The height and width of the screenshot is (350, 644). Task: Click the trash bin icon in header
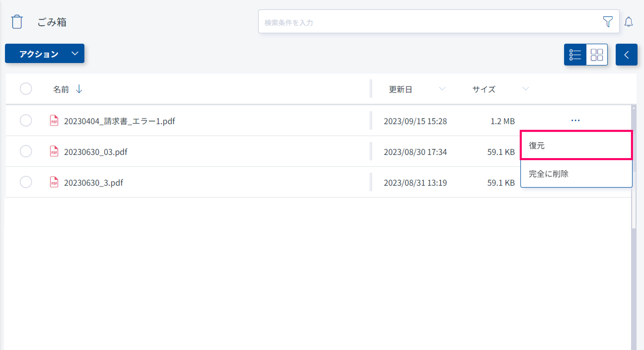point(17,22)
